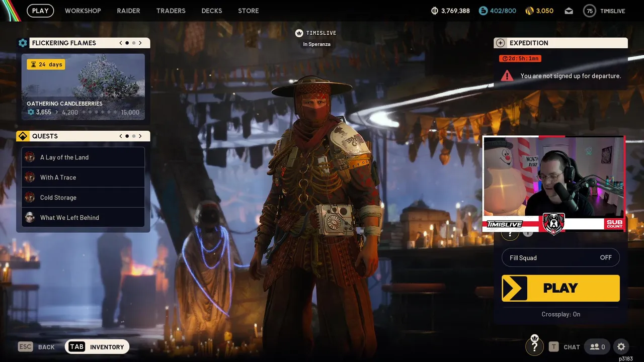Click the 3,769,388 coin balance
Image resolution: width=644 pixels, height=362 pixels.
coord(455,11)
